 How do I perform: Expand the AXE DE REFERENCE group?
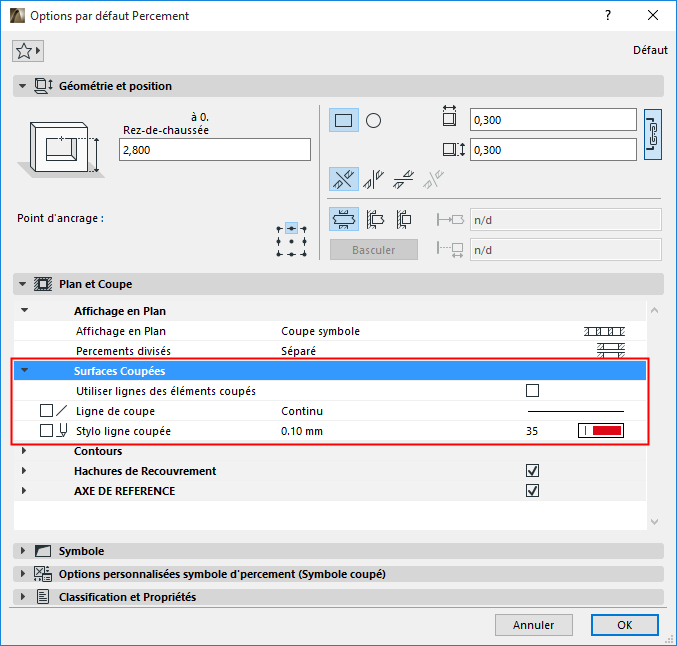pyautogui.click(x=24, y=491)
